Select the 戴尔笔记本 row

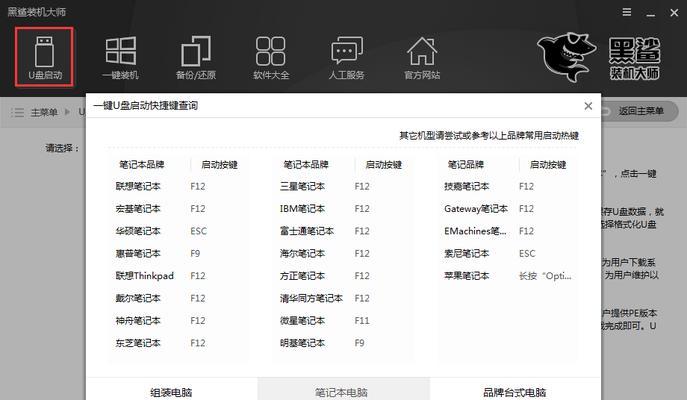(177, 298)
